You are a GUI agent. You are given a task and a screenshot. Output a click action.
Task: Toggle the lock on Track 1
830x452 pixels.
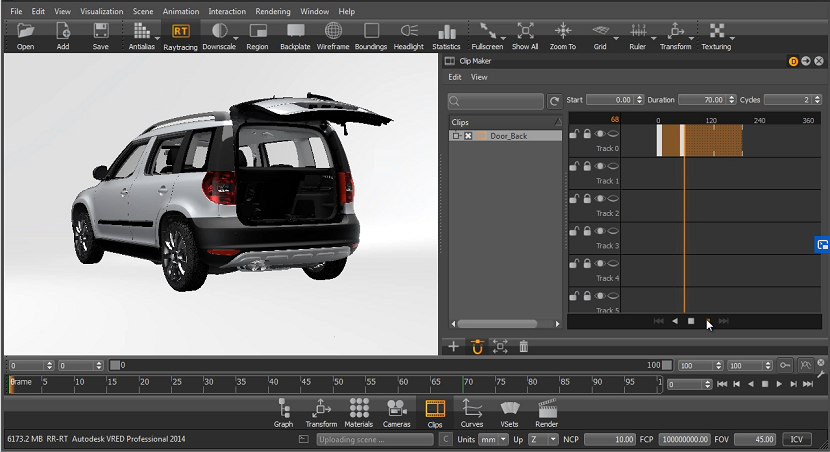[586, 167]
